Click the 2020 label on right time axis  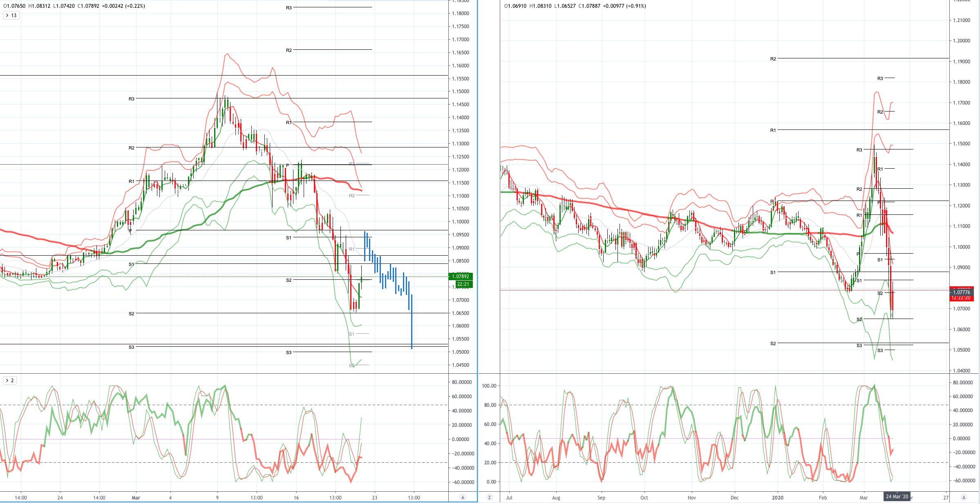pyautogui.click(x=778, y=497)
